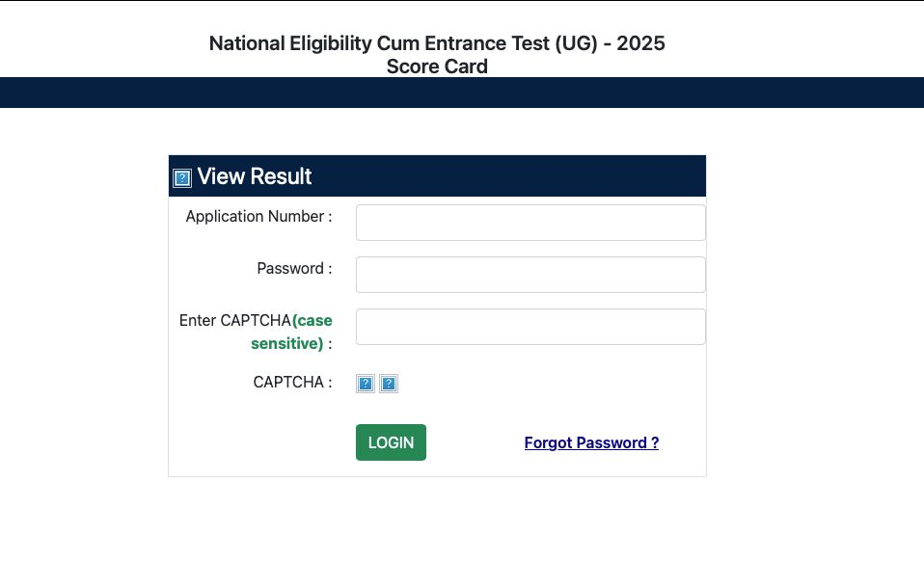The height and width of the screenshot is (587, 924).
Task: Click the View Result heading text
Action: 254,176
